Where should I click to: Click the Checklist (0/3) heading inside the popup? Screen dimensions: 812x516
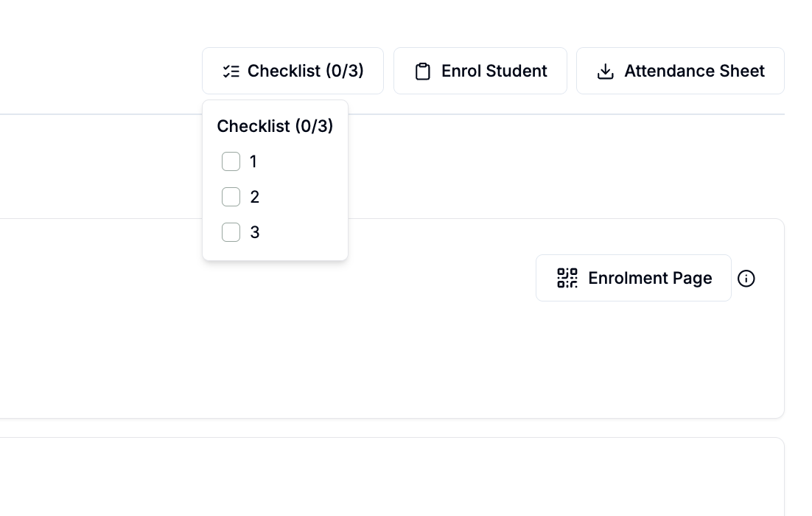pos(275,126)
